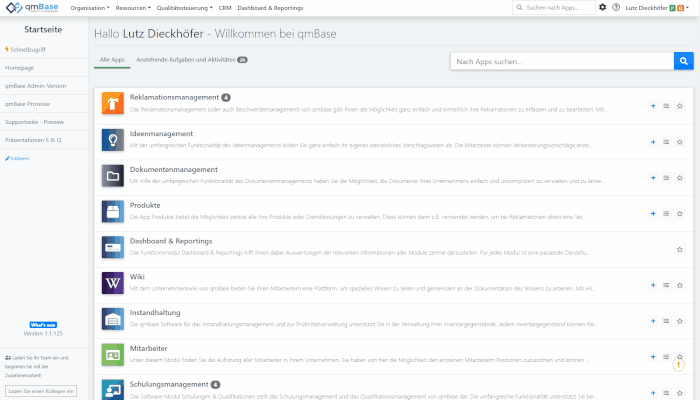
Task: Expand the Organisation menu
Action: click(x=90, y=8)
